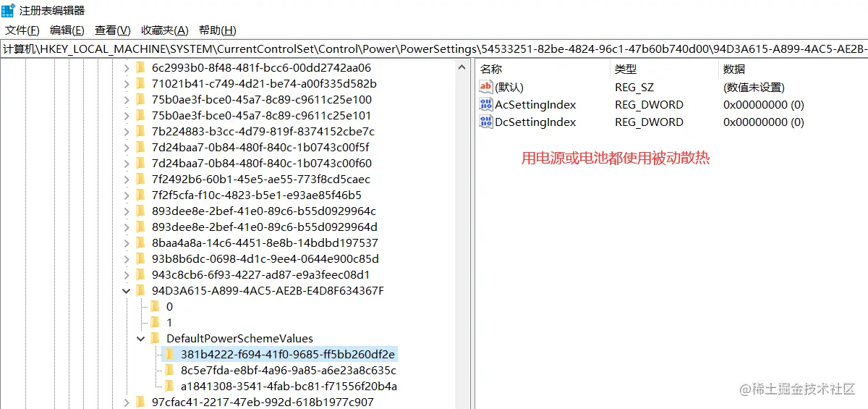Click 0x00000000 (0) in DcSettingIndex row
Screen dimensions: 868x409
[x=764, y=122]
